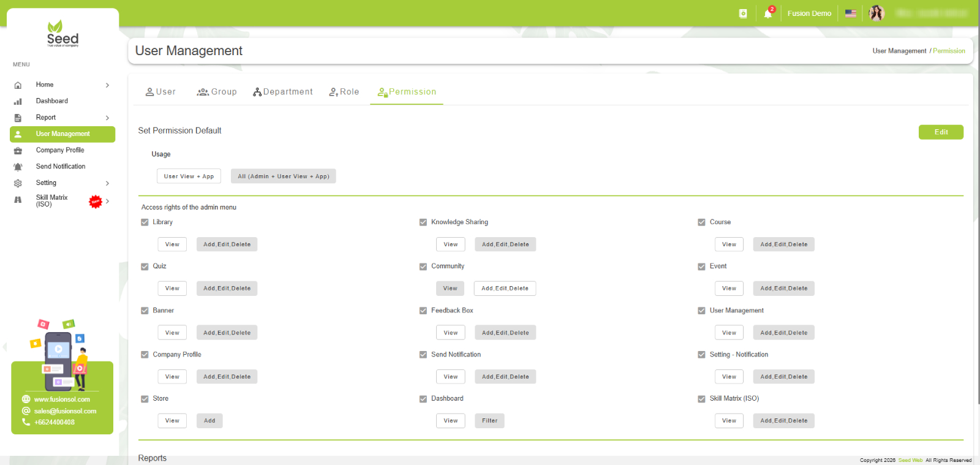Expand the Setting menu chevron
Screen dimensions: 980x465
coord(107,183)
